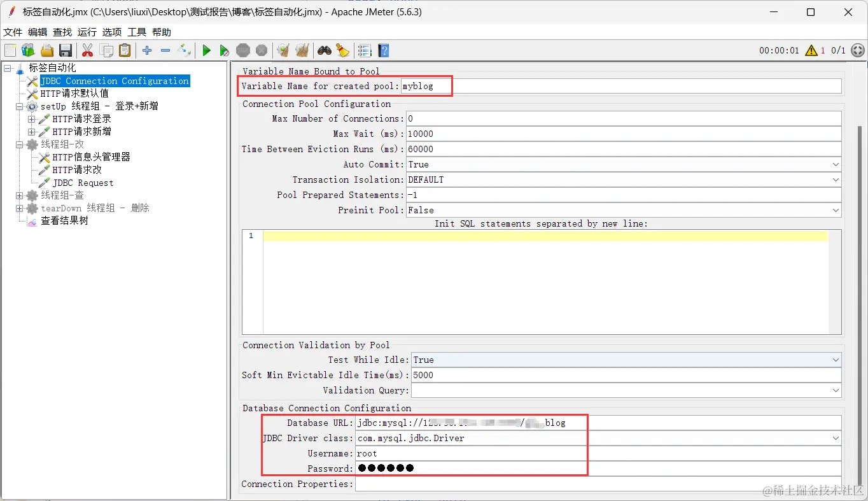
Task: Collapse the 标签自动化 root node
Action: click(7, 68)
